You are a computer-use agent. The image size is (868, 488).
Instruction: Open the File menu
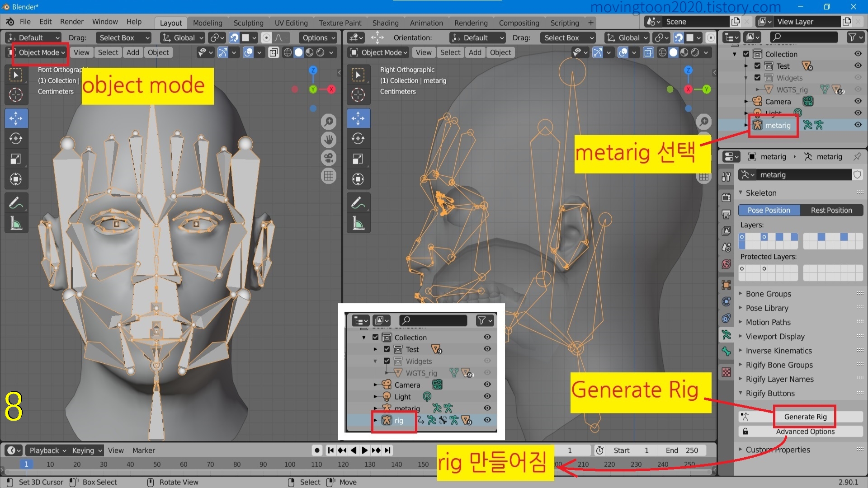(x=25, y=22)
